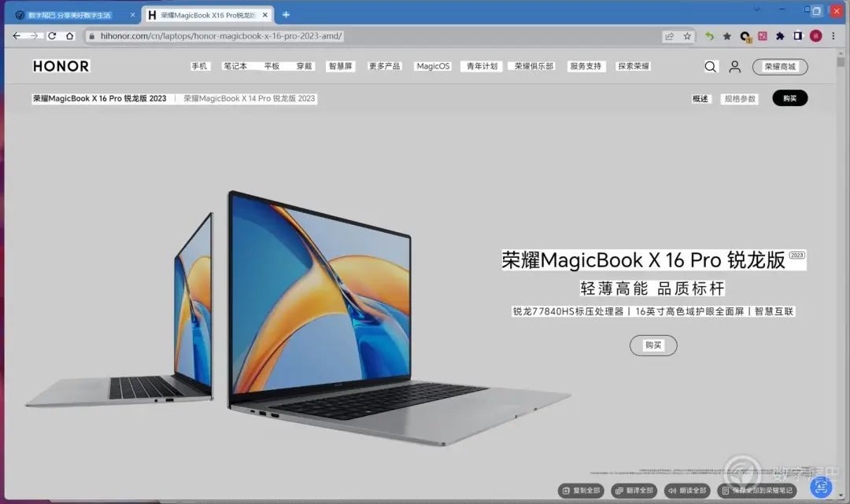The image size is (850, 504).
Task: Reload the page with the refresh icon
Action: [x=52, y=35]
